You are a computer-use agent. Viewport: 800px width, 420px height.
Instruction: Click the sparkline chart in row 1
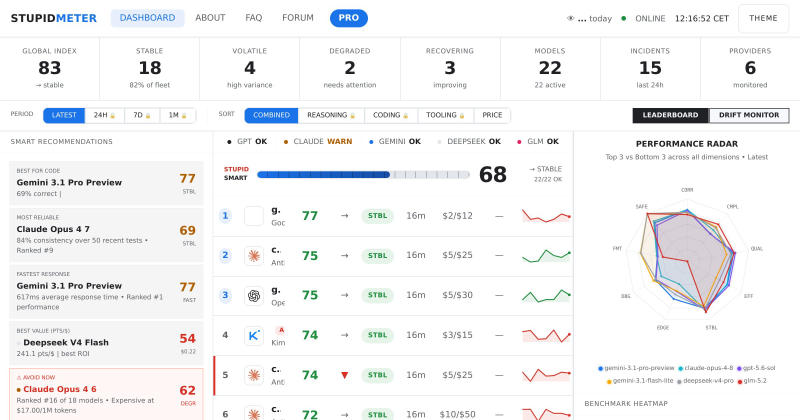(545, 216)
